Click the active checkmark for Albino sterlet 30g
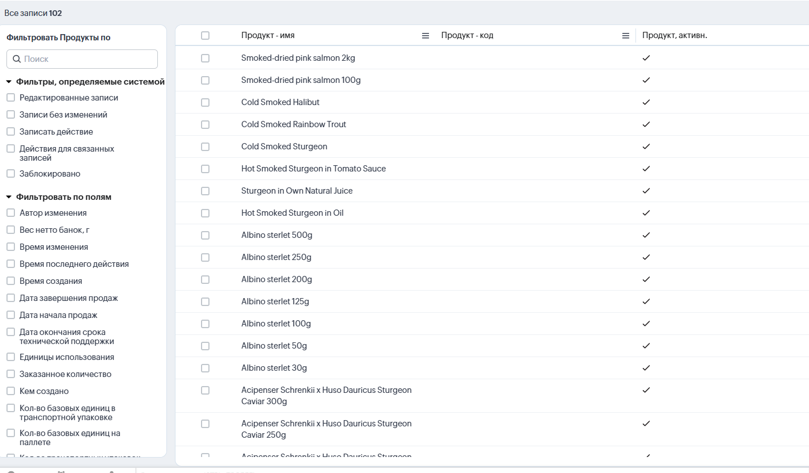This screenshot has width=809, height=473. pos(646,368)
